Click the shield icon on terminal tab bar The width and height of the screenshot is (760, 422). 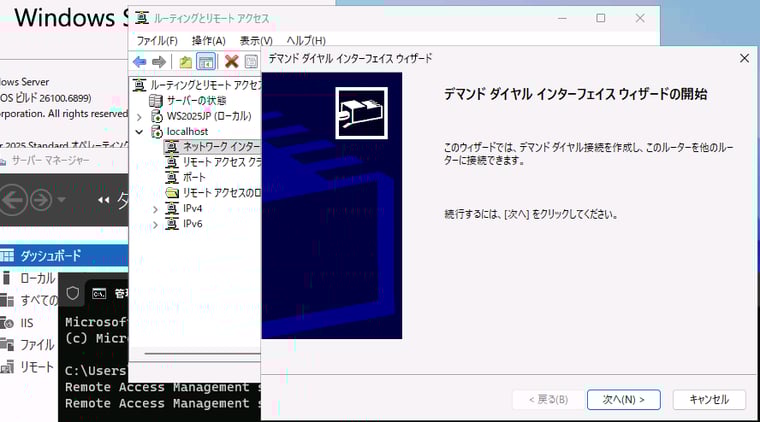pos(73,293)
